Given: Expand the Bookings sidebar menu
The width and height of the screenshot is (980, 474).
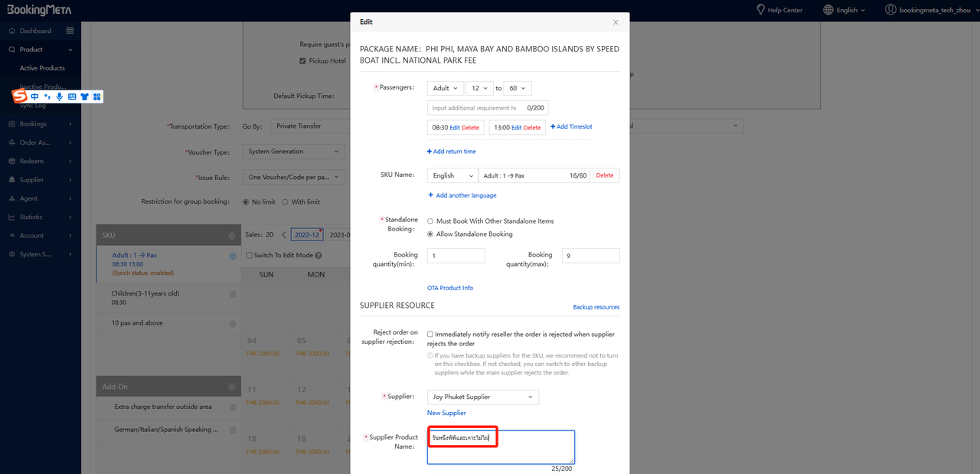Looking at the screenshot, I should [40, 124].
